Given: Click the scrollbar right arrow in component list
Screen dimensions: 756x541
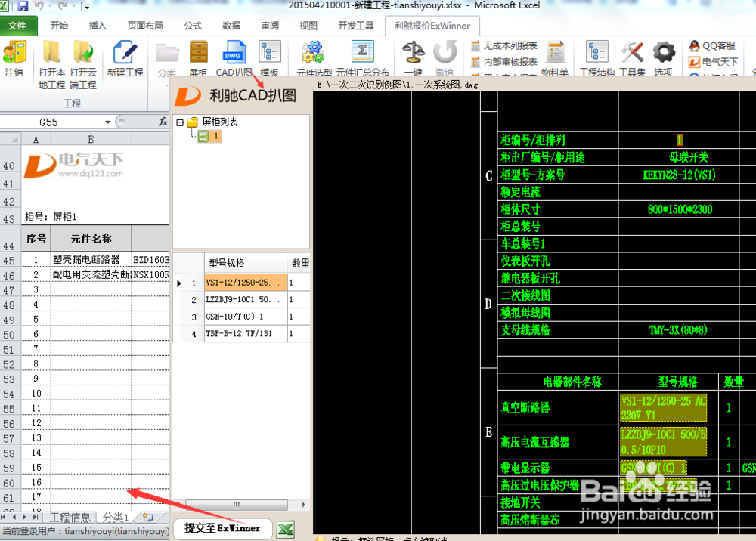Looking at the screenshot, I should (x=303, y=505).
